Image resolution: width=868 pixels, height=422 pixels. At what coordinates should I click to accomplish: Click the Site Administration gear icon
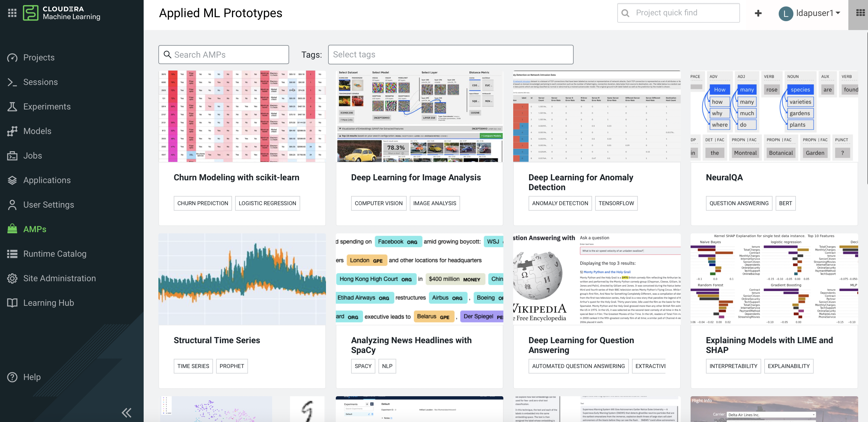click(12, 278)
